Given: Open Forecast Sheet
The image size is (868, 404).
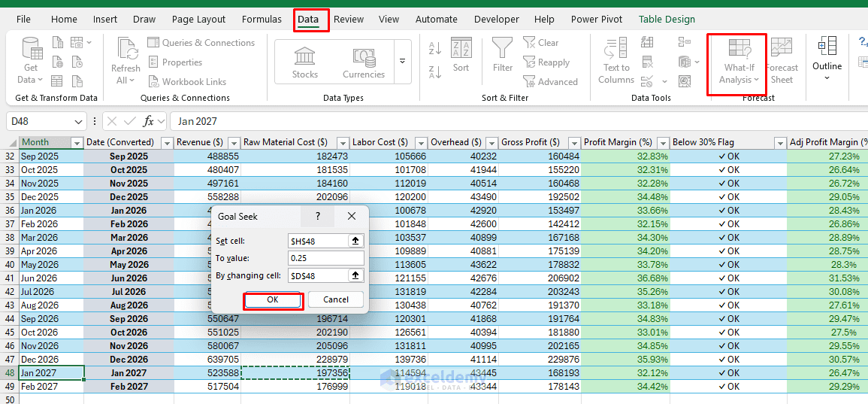Looking at the screenshot, I should coord(782,60).
